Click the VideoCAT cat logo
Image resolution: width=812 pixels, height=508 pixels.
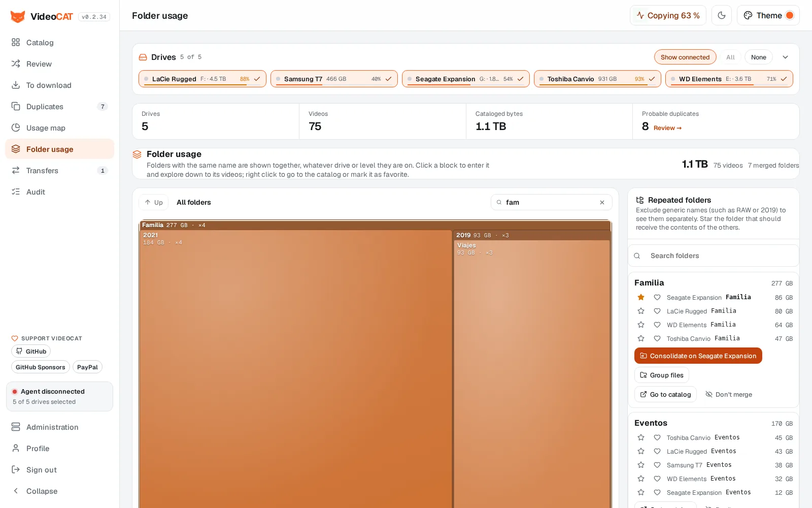[18, 17]
